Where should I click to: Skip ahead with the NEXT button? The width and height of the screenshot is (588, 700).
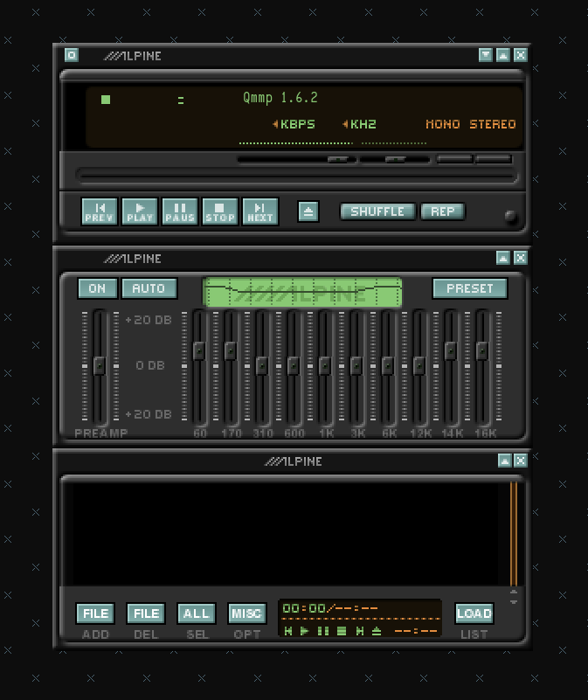pyautogui.click(x=260, y=211)
